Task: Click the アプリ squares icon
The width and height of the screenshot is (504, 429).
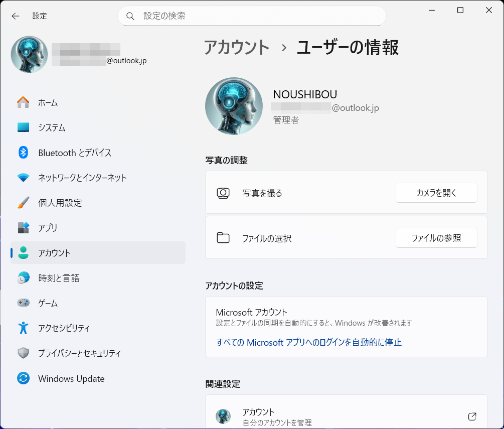Action: 23,228
